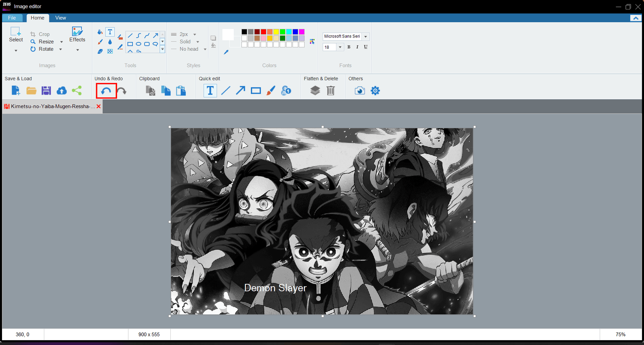This screenshot has height=345, width=644.
Task: Open the custom color palette editor icon
Action: pyautogui.click(x=312, y=41)
